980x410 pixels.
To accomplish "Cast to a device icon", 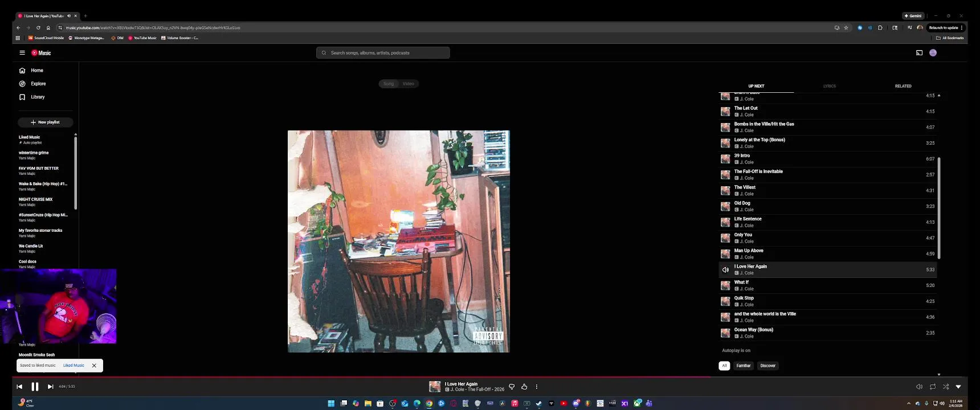I will pyautogui.click(x=919, y=53).
